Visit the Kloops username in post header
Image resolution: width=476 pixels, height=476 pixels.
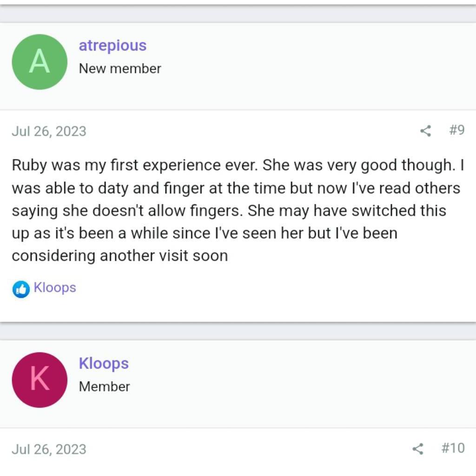pos(104,364)
